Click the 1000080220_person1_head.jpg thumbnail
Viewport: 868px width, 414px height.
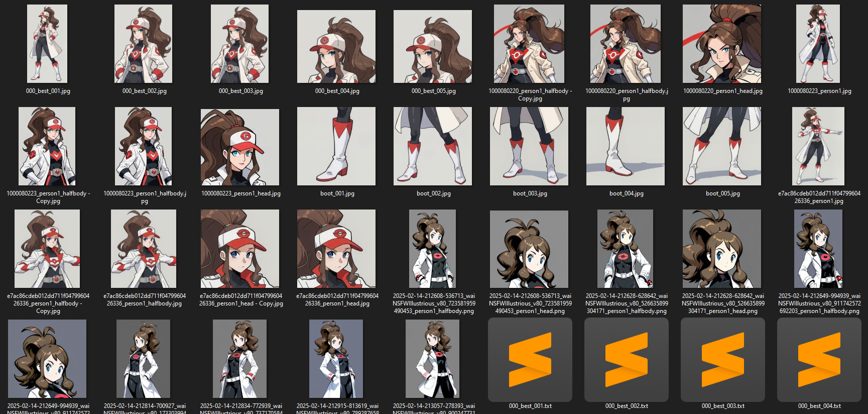click(722, 44)
